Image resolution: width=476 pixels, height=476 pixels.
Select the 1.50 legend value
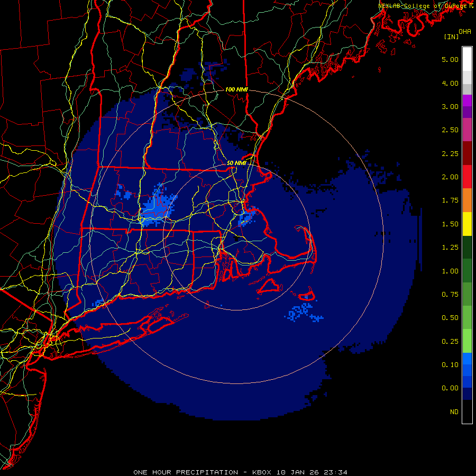pyautogui.click(x=450, y=224)
